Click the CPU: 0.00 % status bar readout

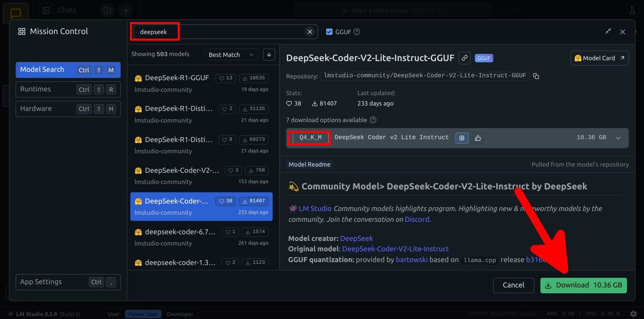tap(603, 314)
